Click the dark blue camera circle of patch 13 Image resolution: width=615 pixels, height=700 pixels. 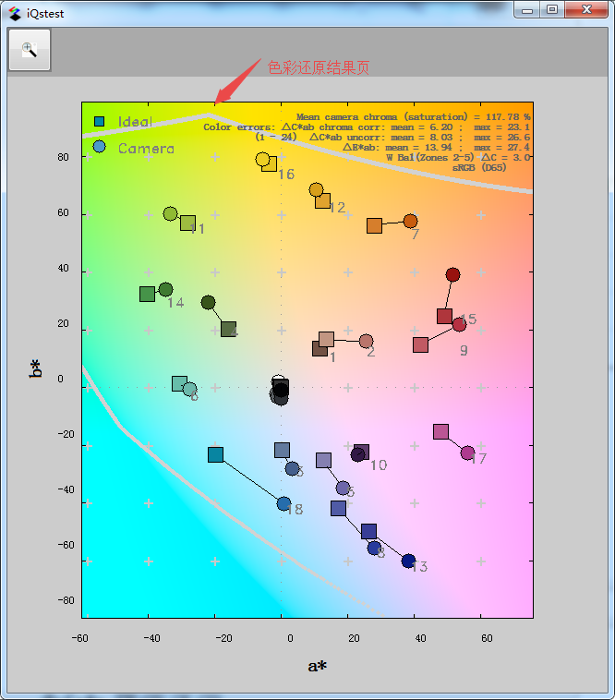coord(408,561)
